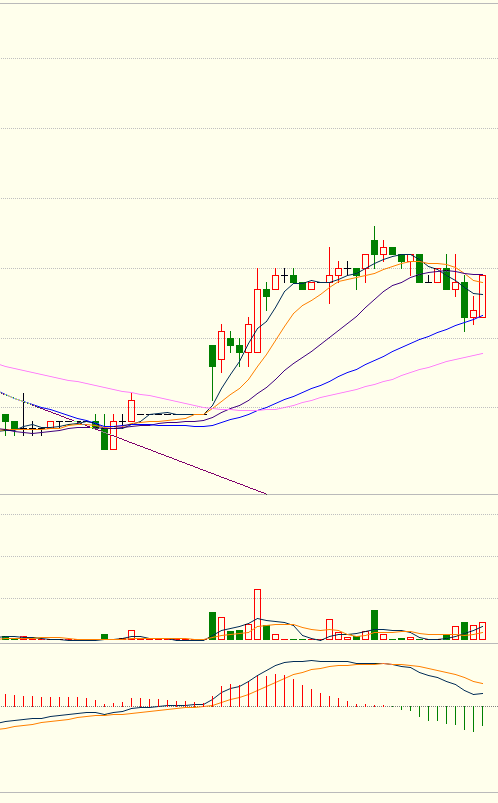
Task: Select the candlestick with the highest upper wick
Action: click(375, 247)
